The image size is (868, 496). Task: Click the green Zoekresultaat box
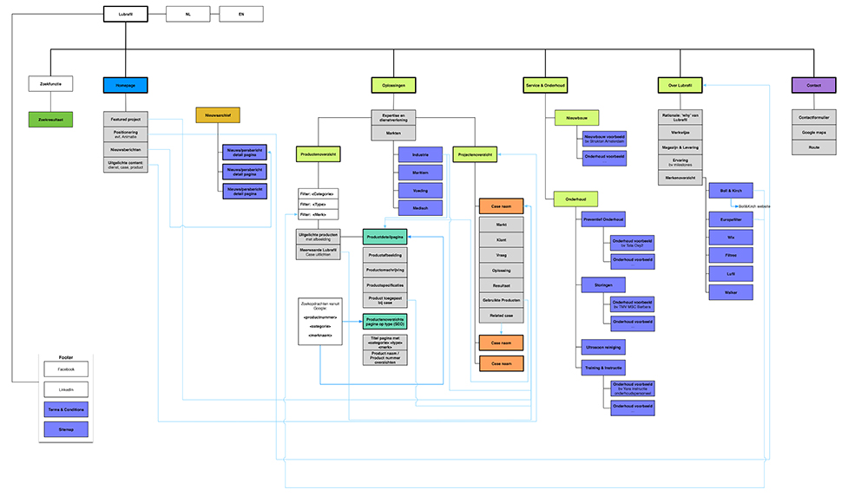click(x=50, y=119)
